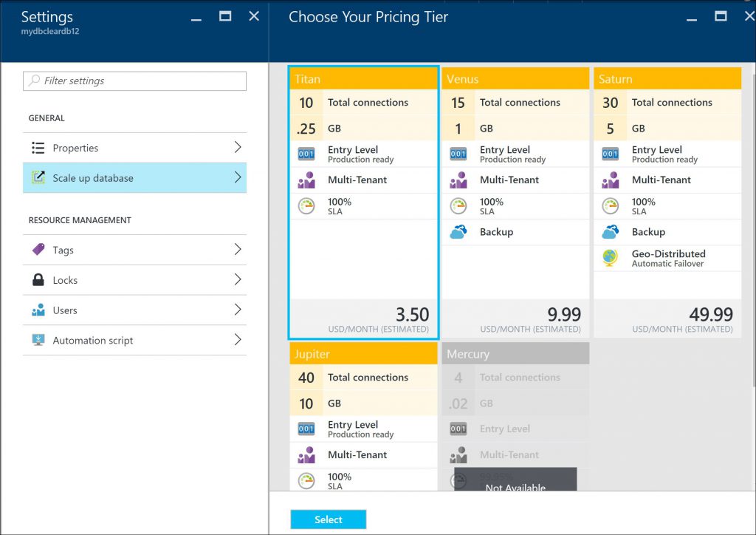Click the 100% SLA gauge icon on Jupiter
The width and height of the screenshot is (756, 535).
click(306, 480)
